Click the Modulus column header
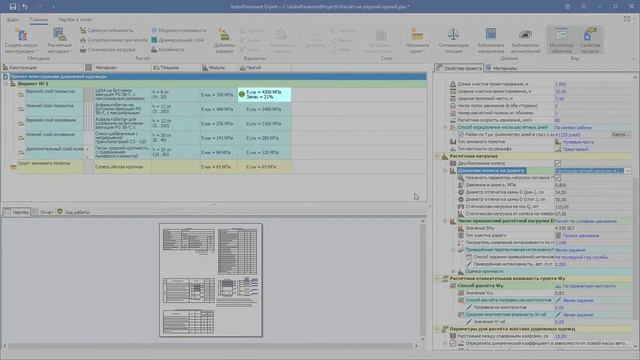Image resolution: width=640 pixels, height=360 pixels. click(x=219, y=68)
